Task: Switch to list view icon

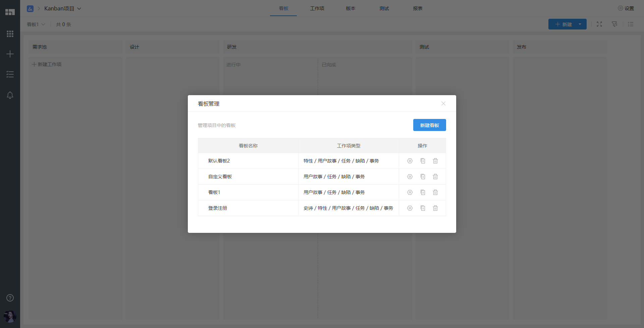Action: tap(631, 24)
